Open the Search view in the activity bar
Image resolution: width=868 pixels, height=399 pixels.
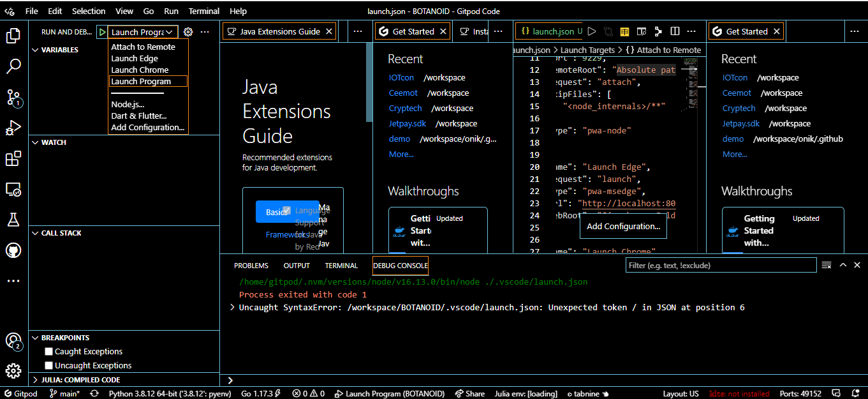(13, 66)
